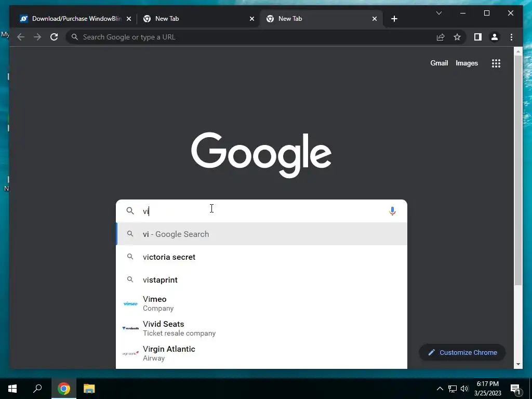Select the Virgin Atlantic Airway suggestion
The height and width of the screenshot is (399, 532).
tap(262, 353)
